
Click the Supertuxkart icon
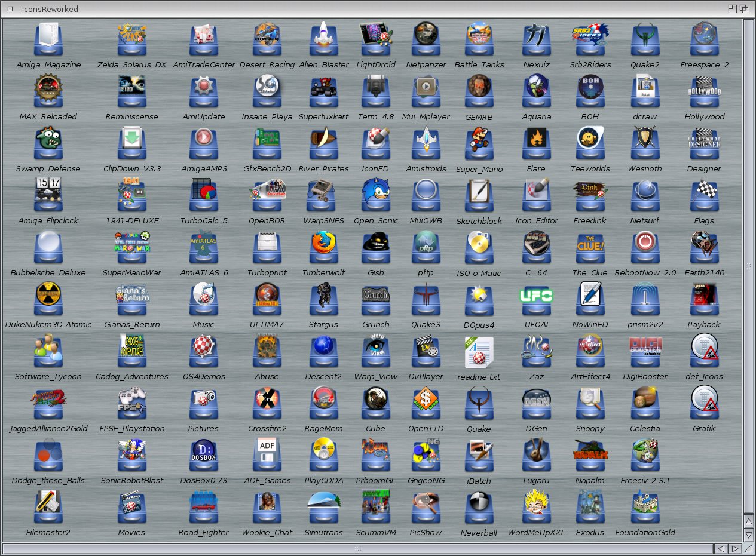point(323,92)
